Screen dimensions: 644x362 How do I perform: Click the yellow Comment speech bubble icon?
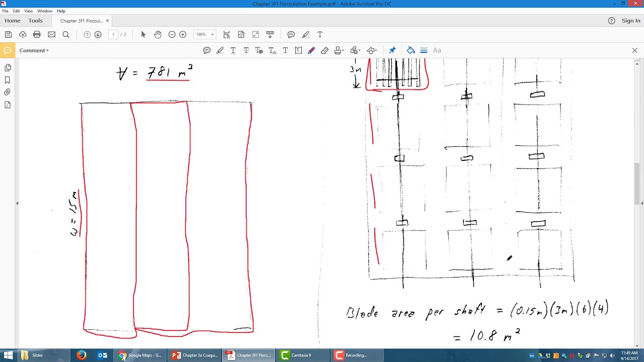(x=7, y=50)
